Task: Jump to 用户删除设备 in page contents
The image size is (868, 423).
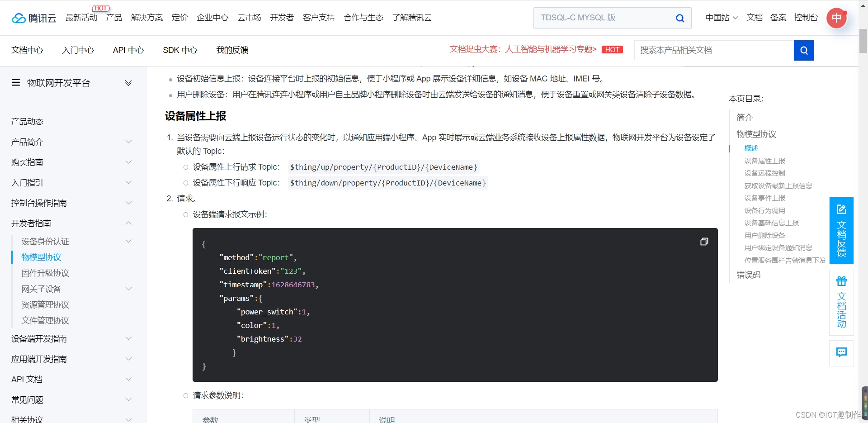Action: (x=765, y=235)
